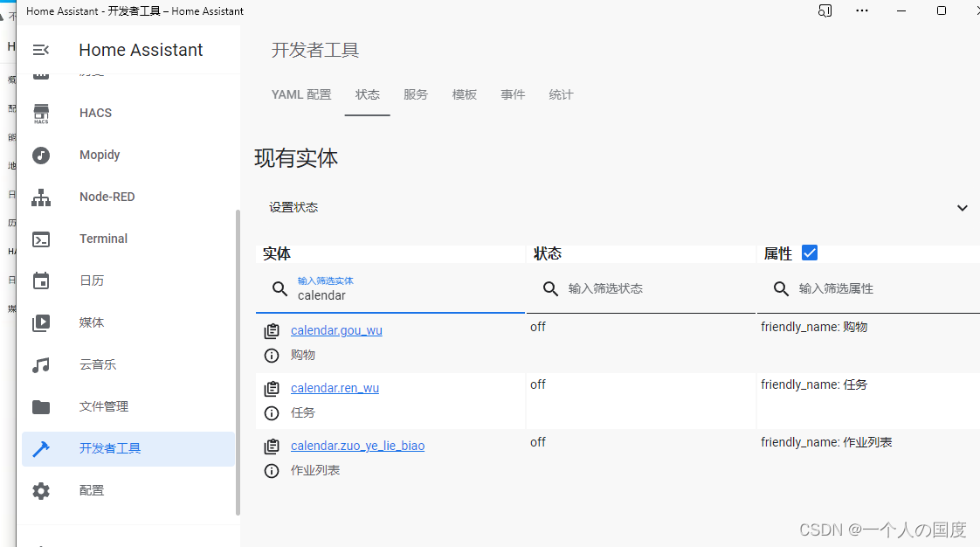Switch to the 服务 tab
The image size is (980, 547).
[416, 94]
